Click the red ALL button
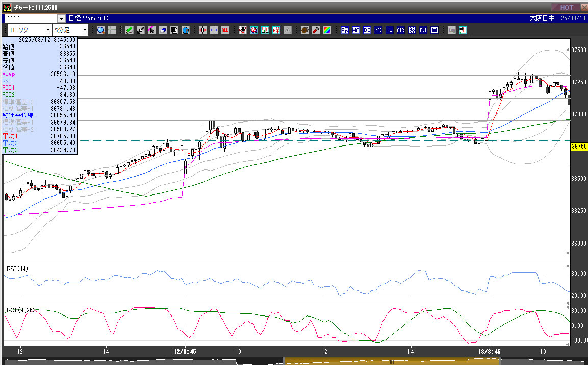 (x=225, y=30)
